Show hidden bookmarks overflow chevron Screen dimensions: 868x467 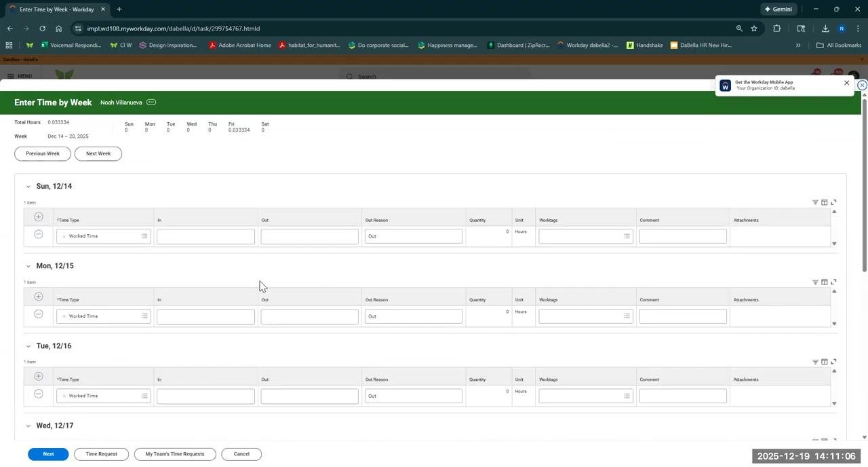(798, 45)
